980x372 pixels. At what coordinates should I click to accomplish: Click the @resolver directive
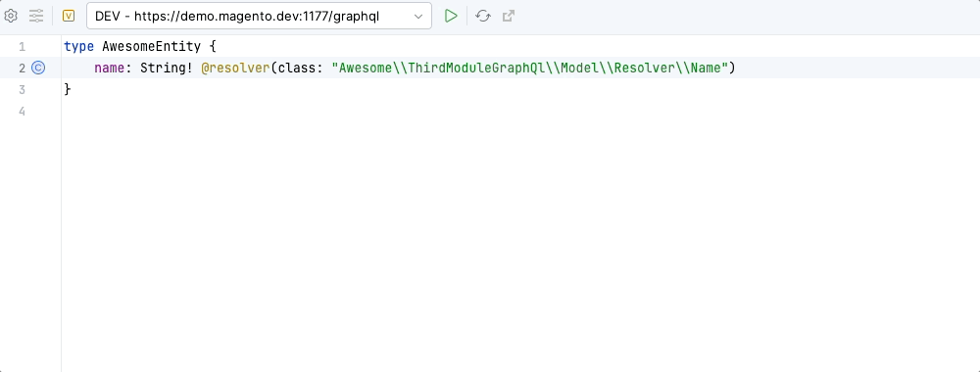235,68
